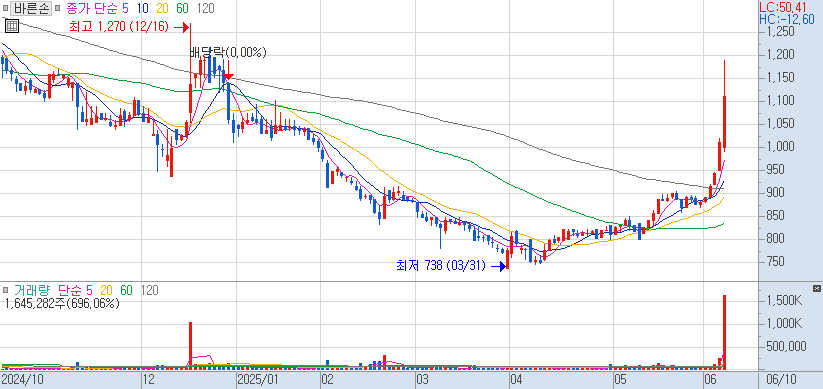Select the green 60 price MA label

click(x=183, y=8)
